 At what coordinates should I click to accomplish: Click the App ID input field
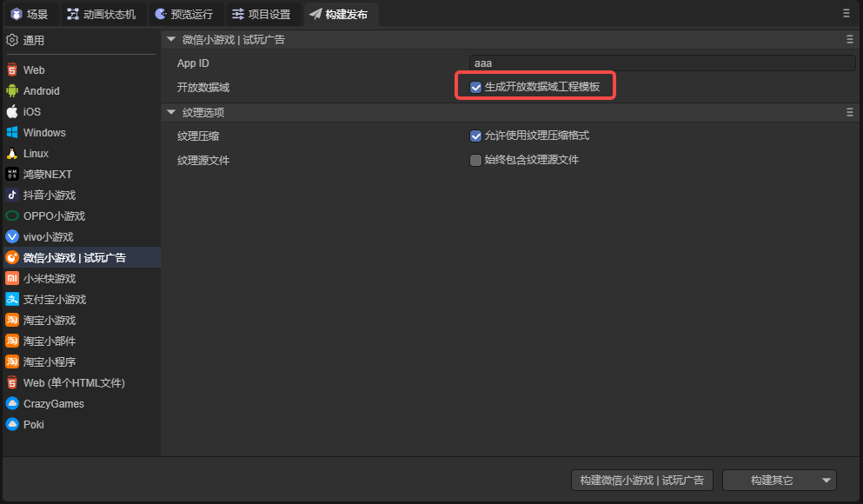pos(661,63)
